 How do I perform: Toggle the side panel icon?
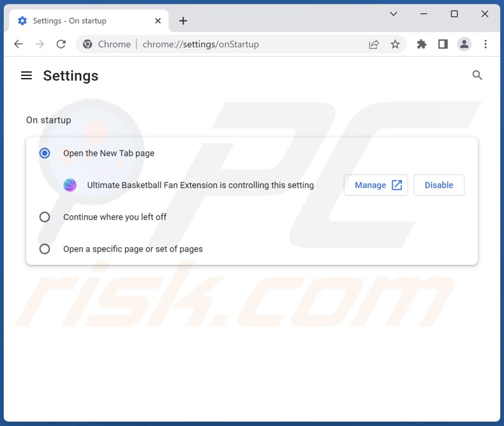coord(443,44)
